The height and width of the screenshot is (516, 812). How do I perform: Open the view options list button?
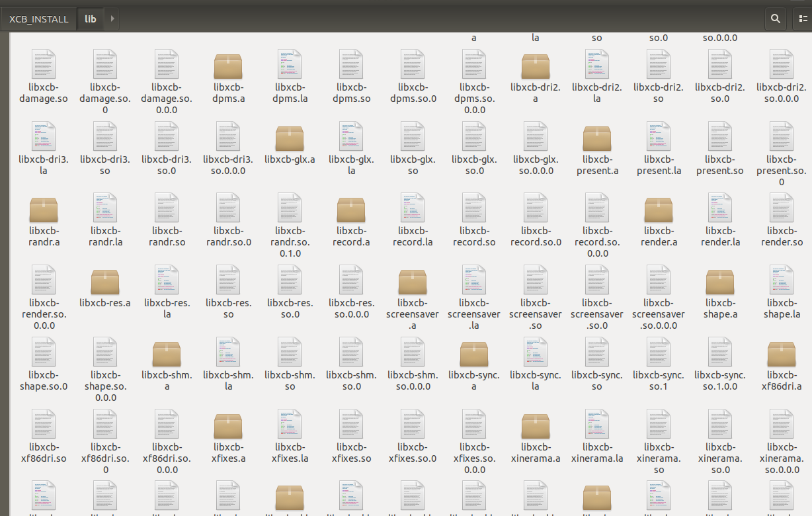coord(802,19)
